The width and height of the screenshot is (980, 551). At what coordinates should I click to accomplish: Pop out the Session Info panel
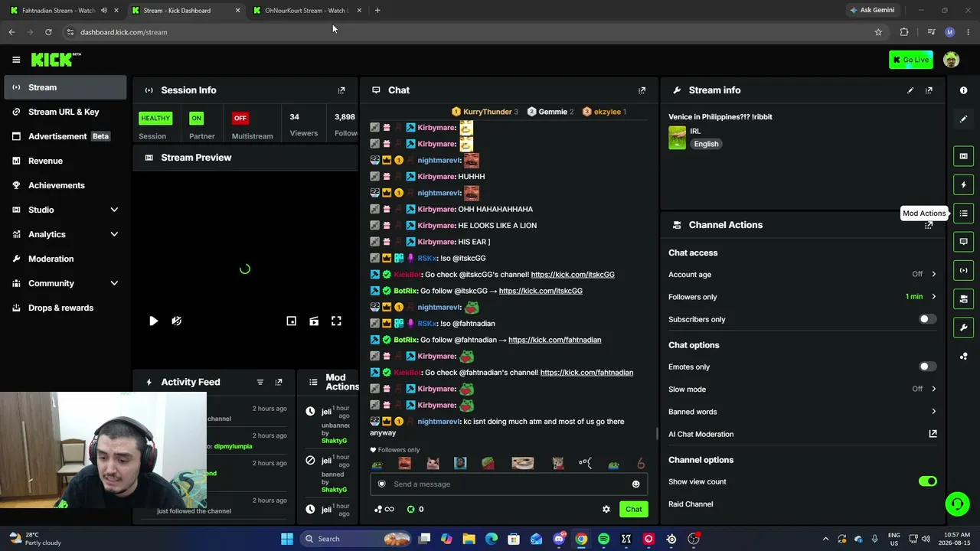[x=341, y=90]
